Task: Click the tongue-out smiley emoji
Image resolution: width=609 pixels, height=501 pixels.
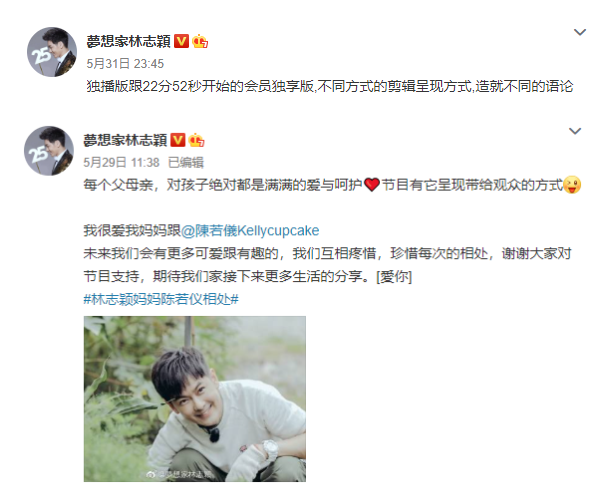Action: pos(572,185)
